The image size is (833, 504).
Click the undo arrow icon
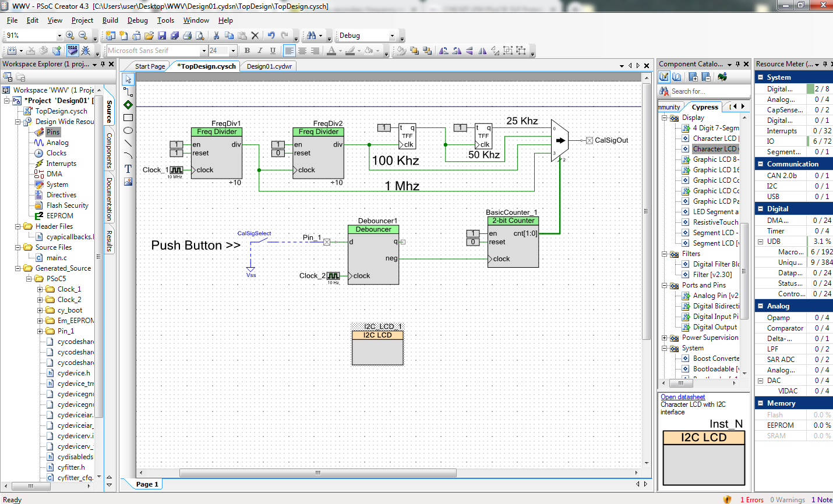coord(271,36)
